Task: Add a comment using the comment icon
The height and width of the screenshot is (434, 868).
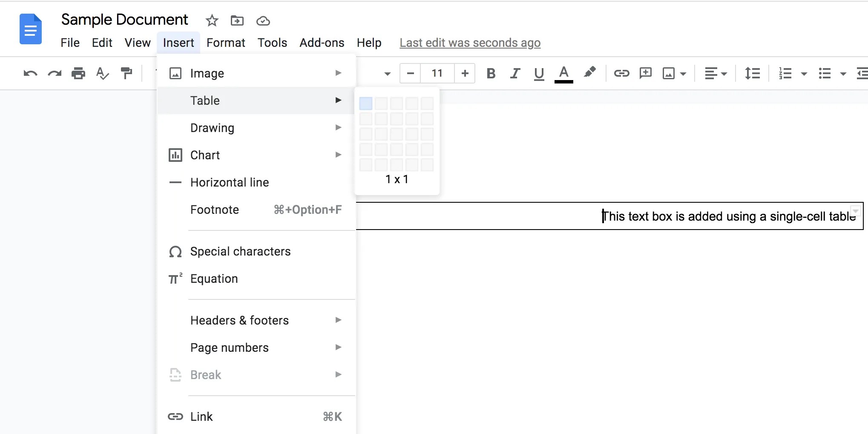Action: pos(646,73)
